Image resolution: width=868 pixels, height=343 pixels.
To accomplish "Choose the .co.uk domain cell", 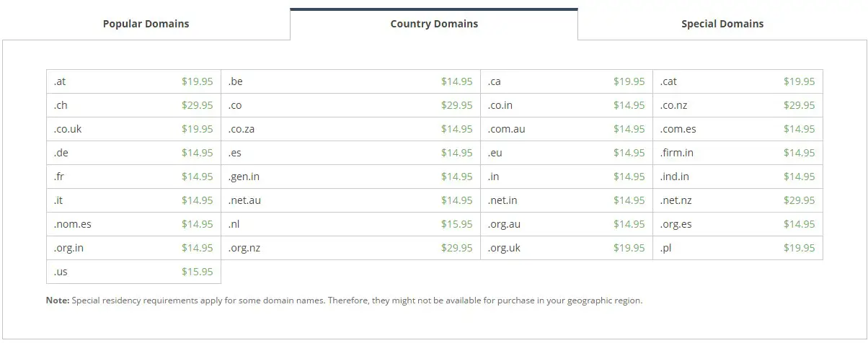I will [x=133, y=129].
